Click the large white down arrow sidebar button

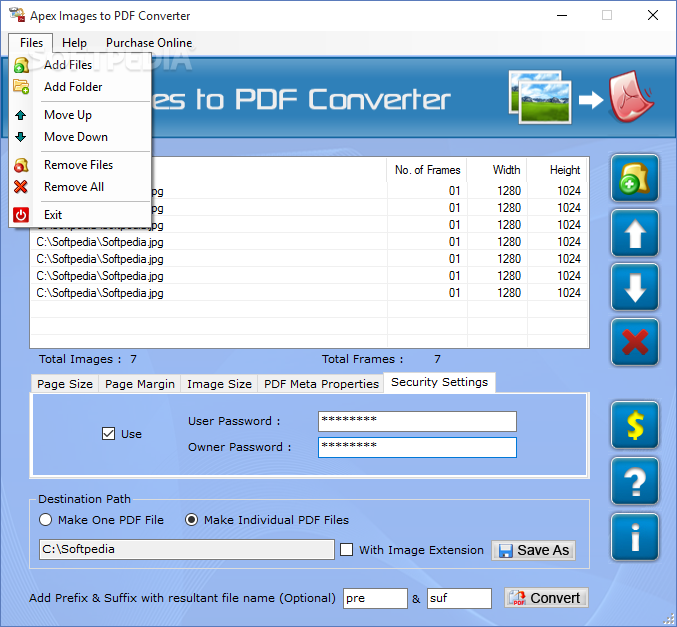635,288
